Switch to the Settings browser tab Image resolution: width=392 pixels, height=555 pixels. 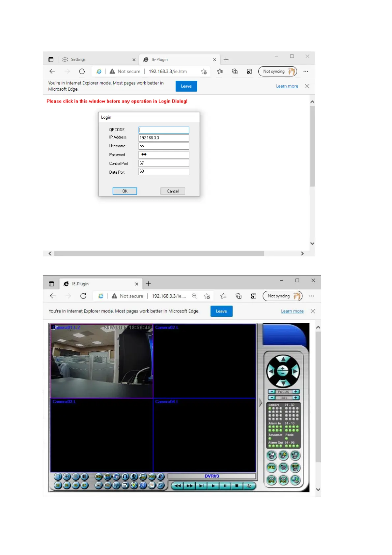(78, 60)
